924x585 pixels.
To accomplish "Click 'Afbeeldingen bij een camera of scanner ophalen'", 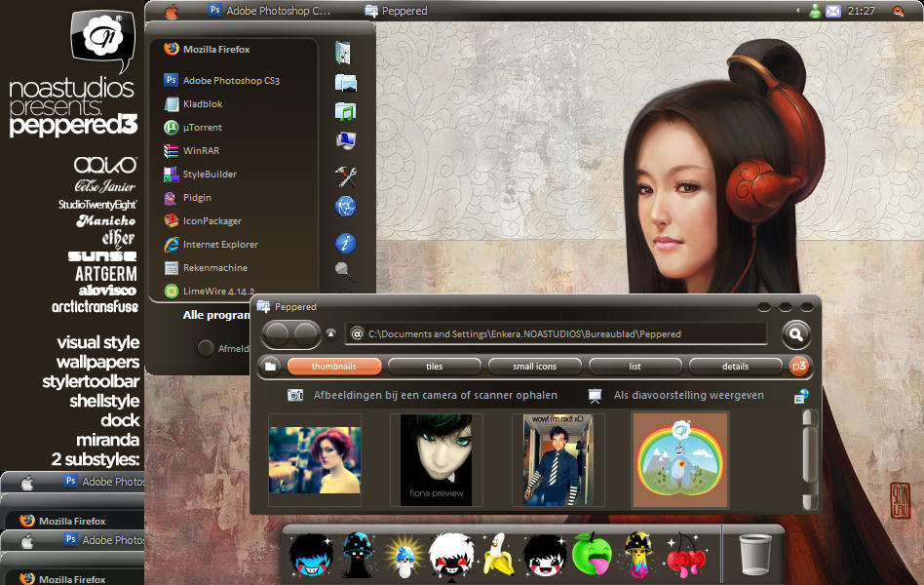I will 435,396.
